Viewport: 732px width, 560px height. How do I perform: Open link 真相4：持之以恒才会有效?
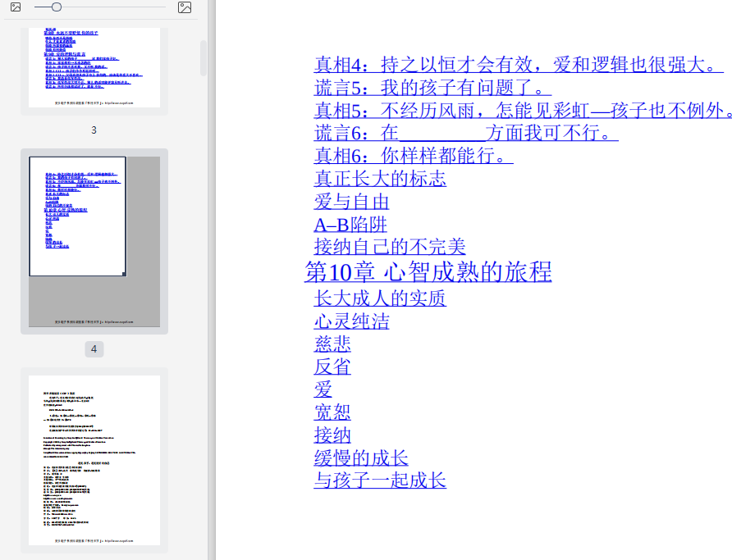tap(519, 64)
